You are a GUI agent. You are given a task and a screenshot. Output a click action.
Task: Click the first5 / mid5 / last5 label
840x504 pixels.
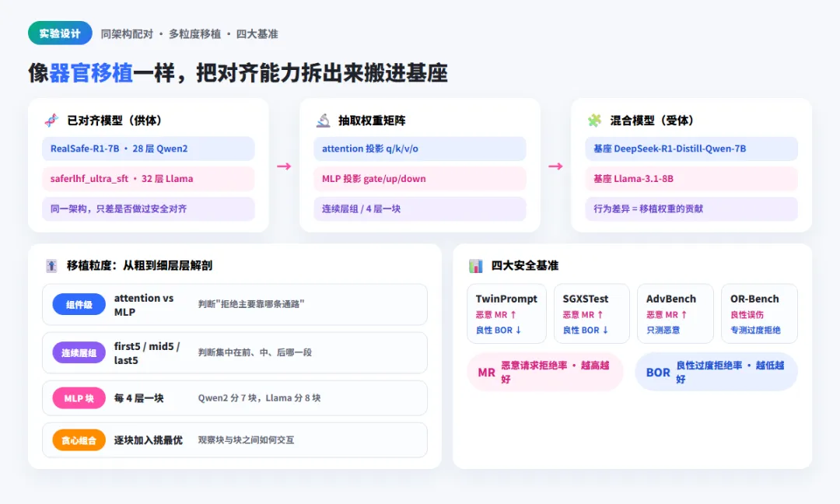pos(147,353)
